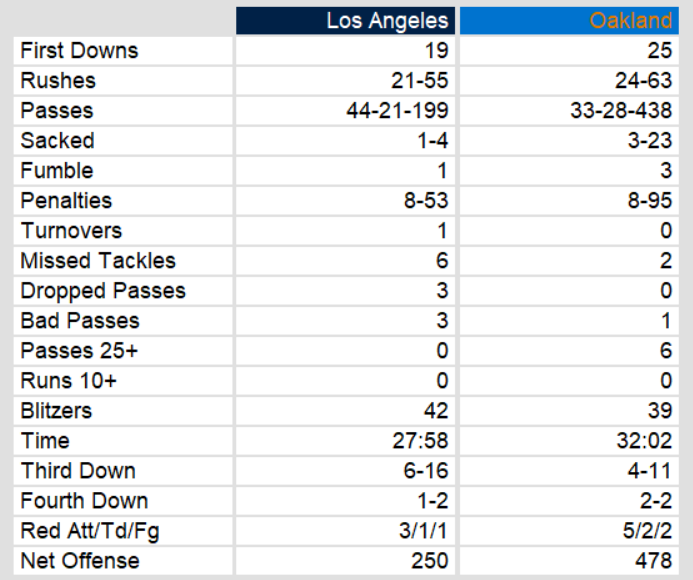Viewport: 693px width, 580px height.
Task: Click Oakland's penalties value 8-95
Action: tap(649, 201)
